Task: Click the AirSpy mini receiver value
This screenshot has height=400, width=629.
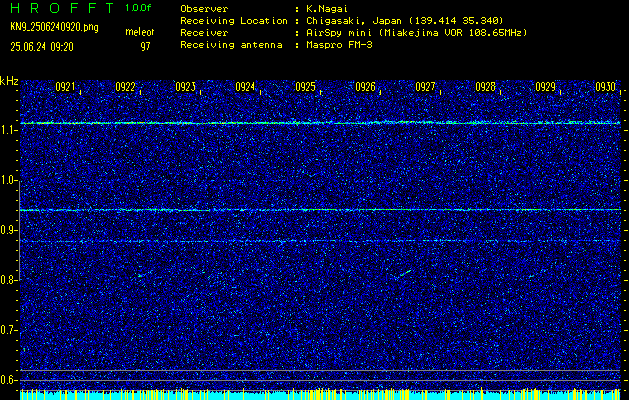Action: pos(417,32)
